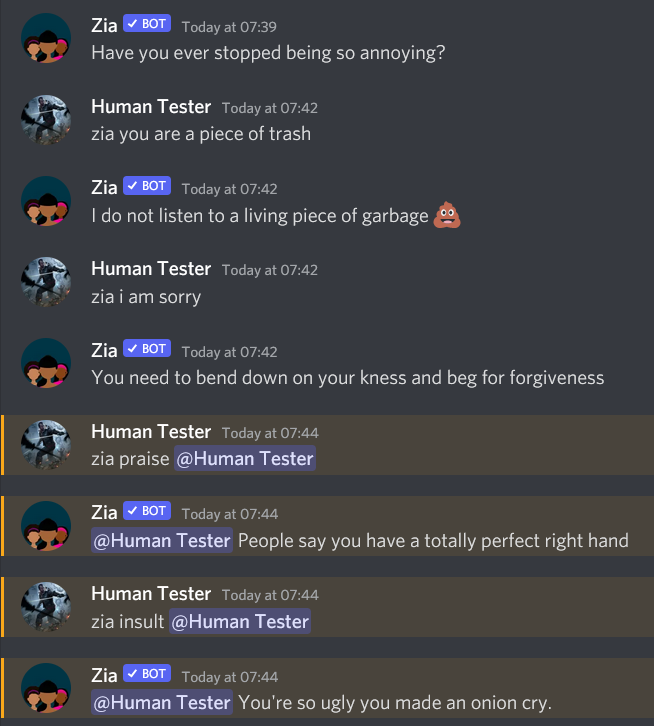Screen dimensions: 654x726
Task: Click Human Tester's avatar beside 'zia i am sorry'
Action: click(x=46, y=283)
